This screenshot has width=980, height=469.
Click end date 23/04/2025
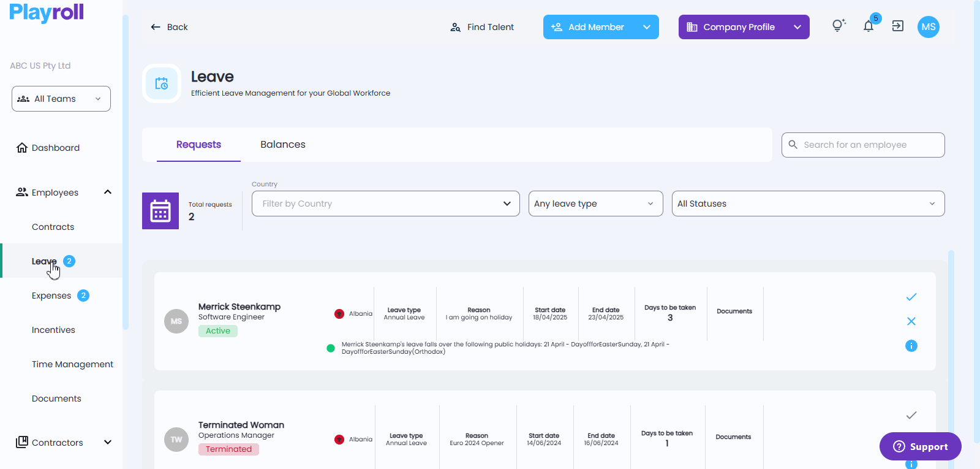(606, 318)
